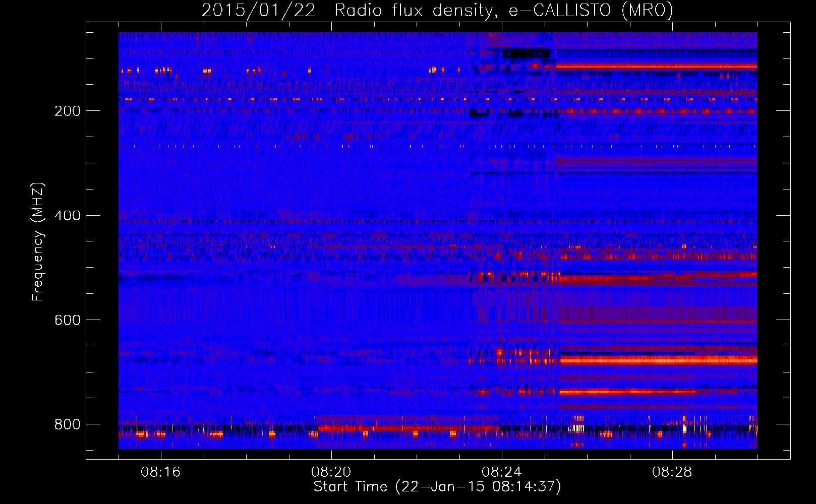Viewport: 816px width, 504px height.
Task: Click the 'Start Time (22-Jan-15 08:14:37)' axis label
Action: click(437, 487)
